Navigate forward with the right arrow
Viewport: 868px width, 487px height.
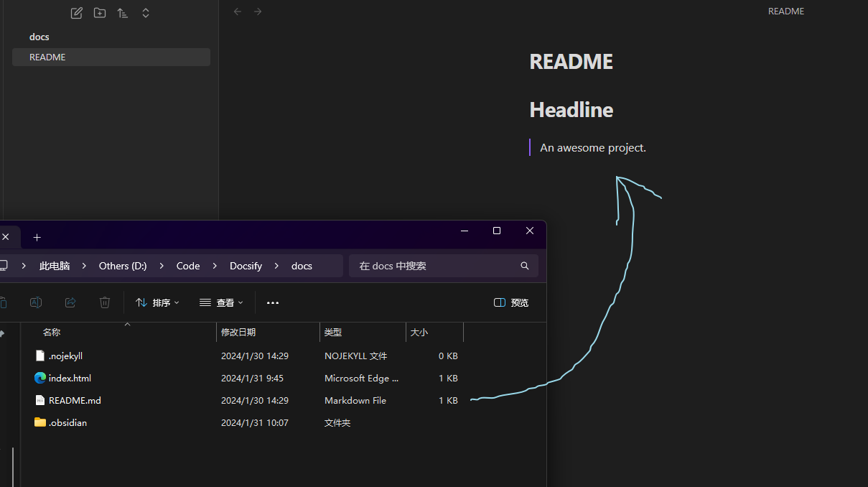(258, 11)
